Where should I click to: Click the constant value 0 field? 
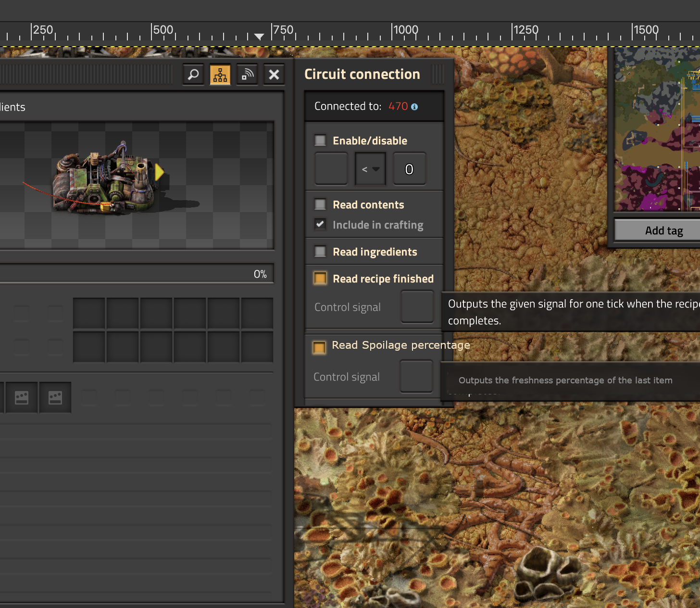click(x=410, y=169)
